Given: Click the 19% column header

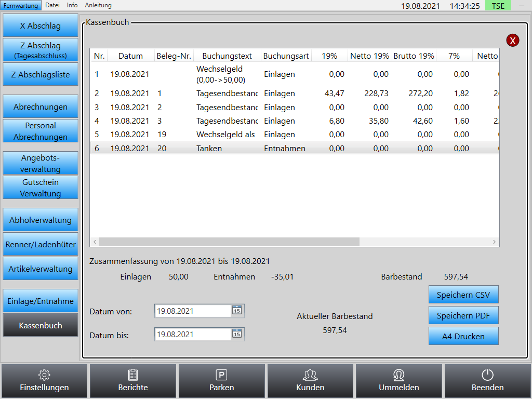Looking at the screenshot, I should point(329,56).
